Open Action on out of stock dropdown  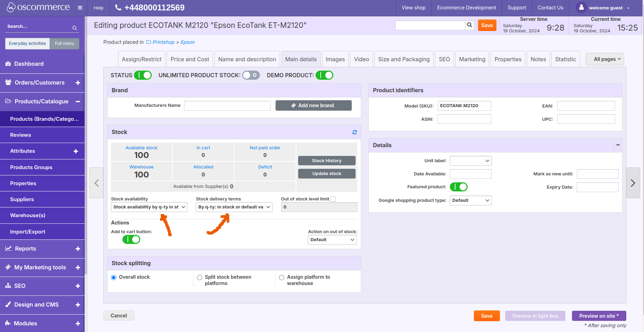point(332,240)
